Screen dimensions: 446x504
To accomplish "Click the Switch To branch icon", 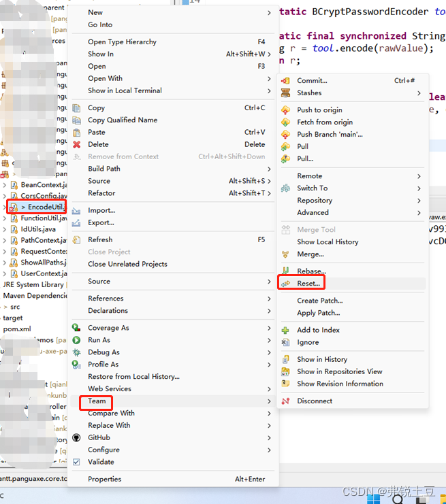I will [285, 188].
